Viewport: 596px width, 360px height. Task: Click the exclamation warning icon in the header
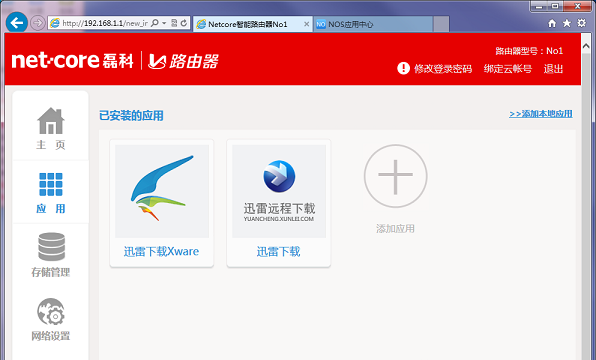coord(403,68)
